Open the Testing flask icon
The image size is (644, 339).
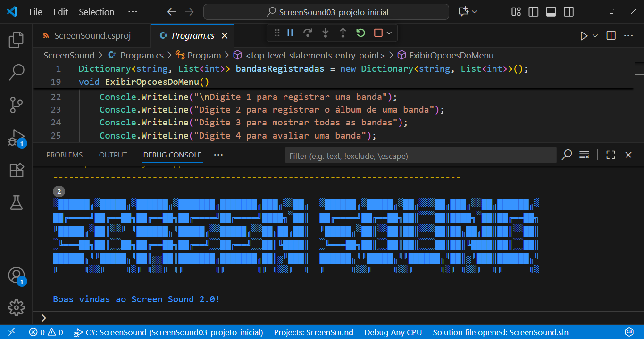pyautogui.click(x=16, y=202)
